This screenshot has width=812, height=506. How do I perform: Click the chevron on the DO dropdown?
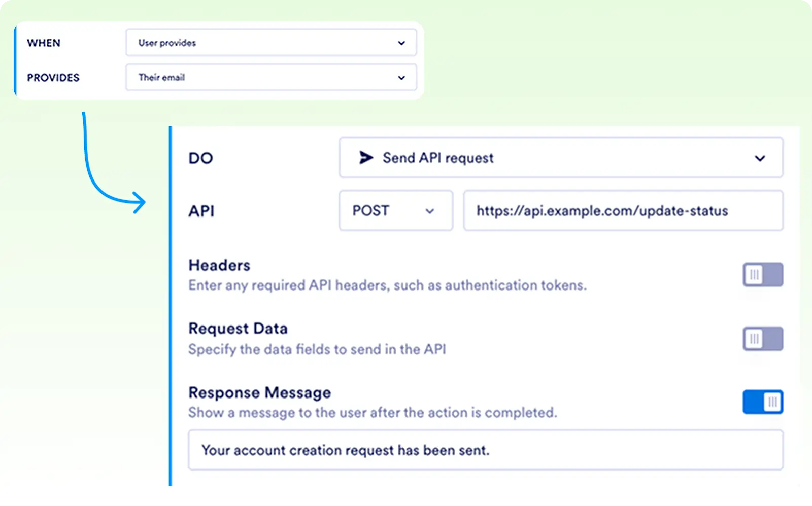click(760, 158)
